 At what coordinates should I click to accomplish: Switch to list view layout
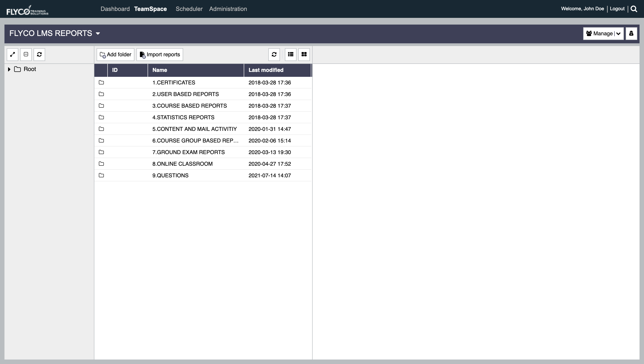pos(291,54)
